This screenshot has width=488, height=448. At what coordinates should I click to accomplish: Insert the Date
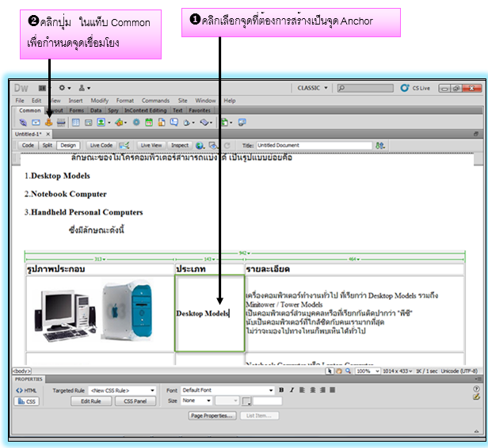coord(149,123)
